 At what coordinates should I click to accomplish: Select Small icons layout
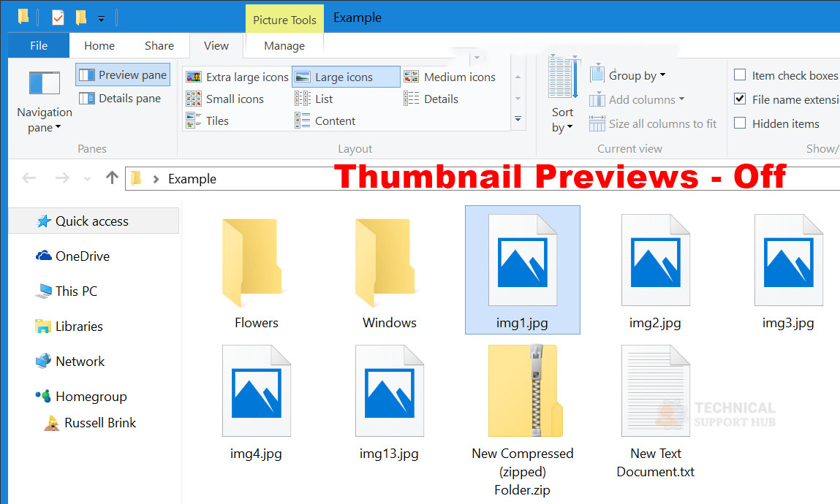click(225, 99)
